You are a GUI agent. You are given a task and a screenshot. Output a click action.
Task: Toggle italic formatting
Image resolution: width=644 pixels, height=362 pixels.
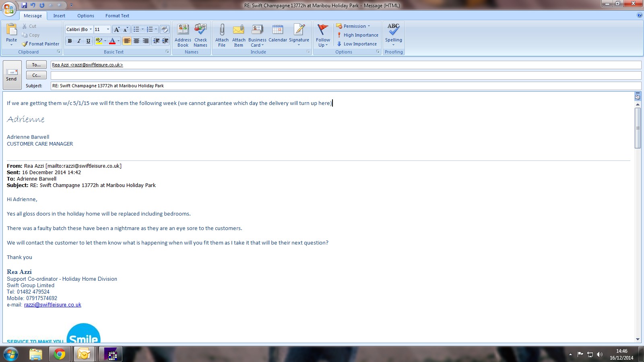click(x=79, y=41)
